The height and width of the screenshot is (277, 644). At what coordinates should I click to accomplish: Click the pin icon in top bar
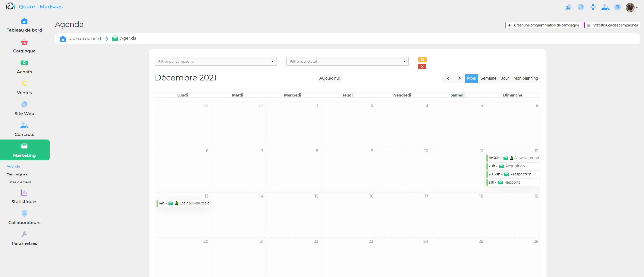point(569,7)
